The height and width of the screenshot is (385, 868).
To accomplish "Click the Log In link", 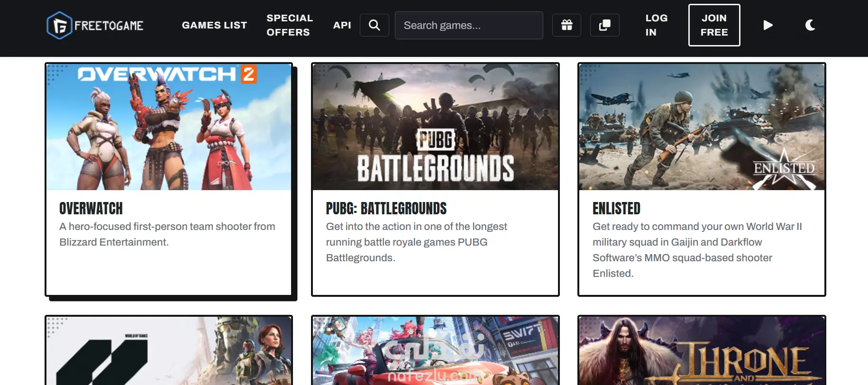I will tap(657, 25).
